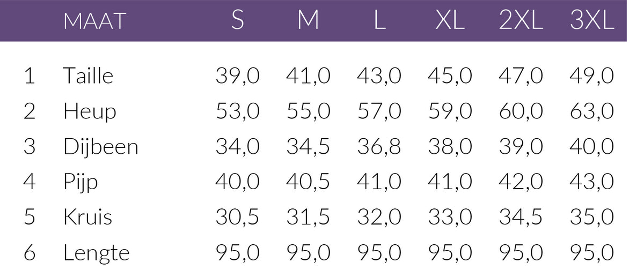This screenshot has width=644, height=270.
Task: Click the Heup value 59,0 for XL
Action: pos(450,111)
